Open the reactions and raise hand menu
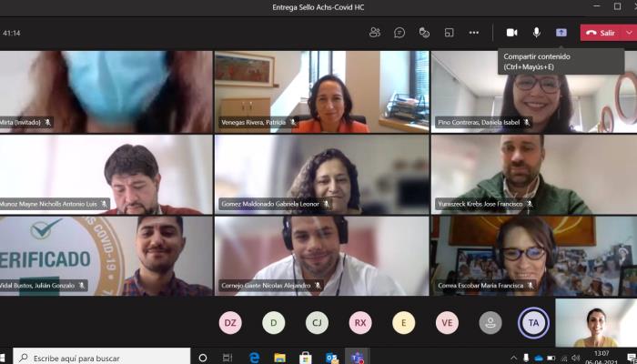This screenshot has width=637, height=364. (424, 33)
